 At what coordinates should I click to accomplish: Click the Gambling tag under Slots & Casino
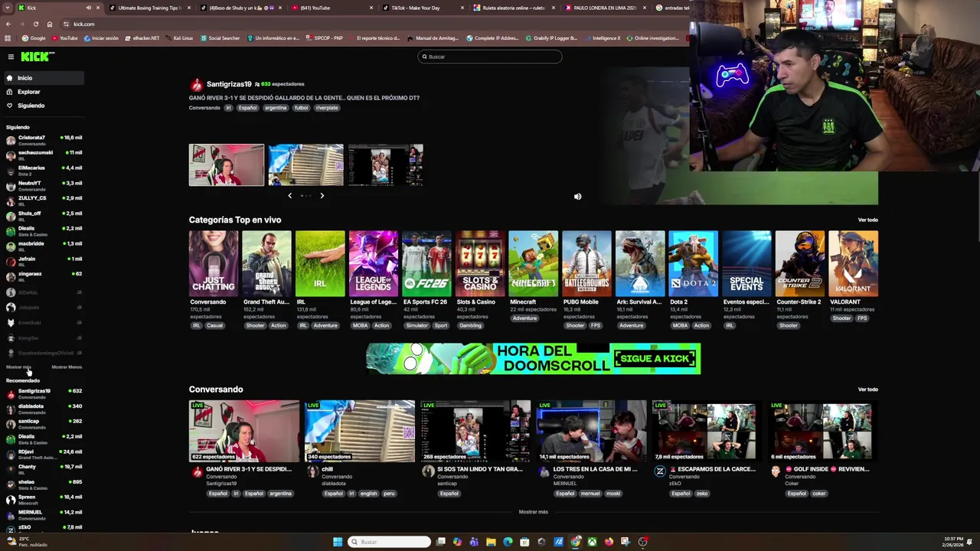[x=470, y=326]
